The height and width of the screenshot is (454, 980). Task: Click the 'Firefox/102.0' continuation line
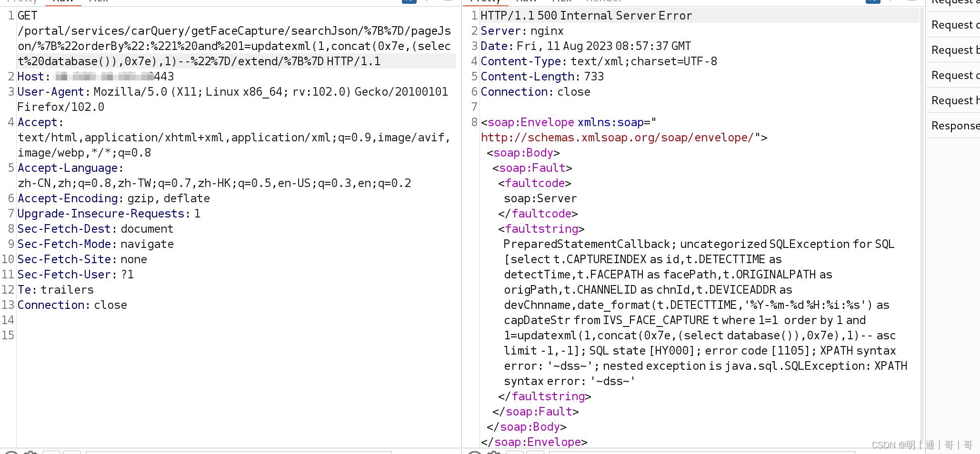click(x=61, y=107)
